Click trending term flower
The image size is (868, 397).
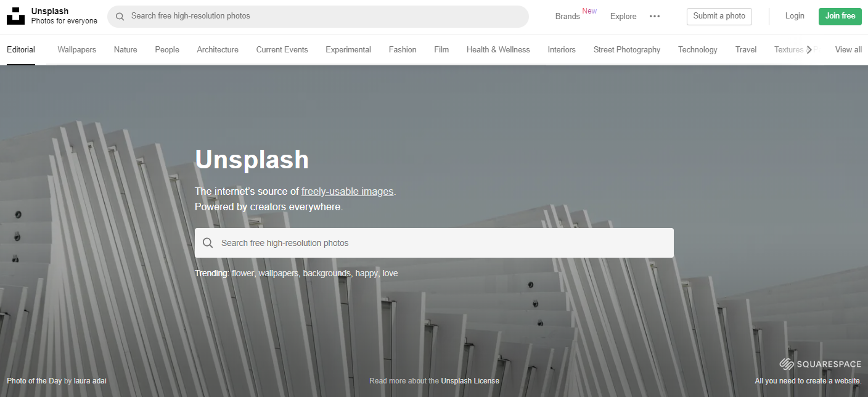click(243, 273)
